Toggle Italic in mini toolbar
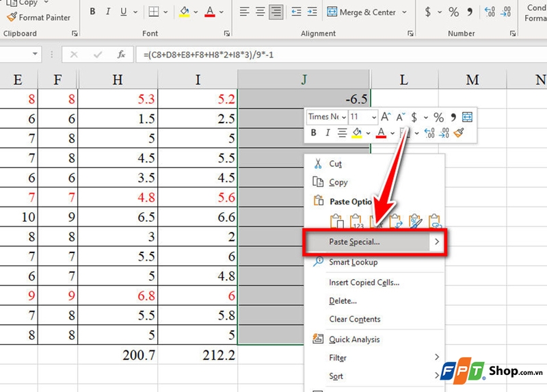This screenshot has height=392, width=547. (328, 133)
